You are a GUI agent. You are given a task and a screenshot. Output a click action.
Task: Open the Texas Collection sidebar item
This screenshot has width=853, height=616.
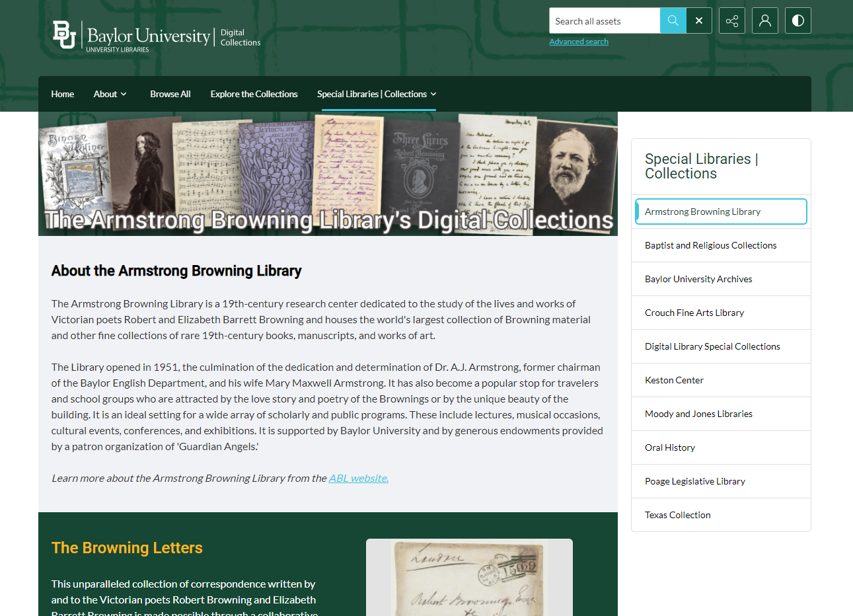678,515
